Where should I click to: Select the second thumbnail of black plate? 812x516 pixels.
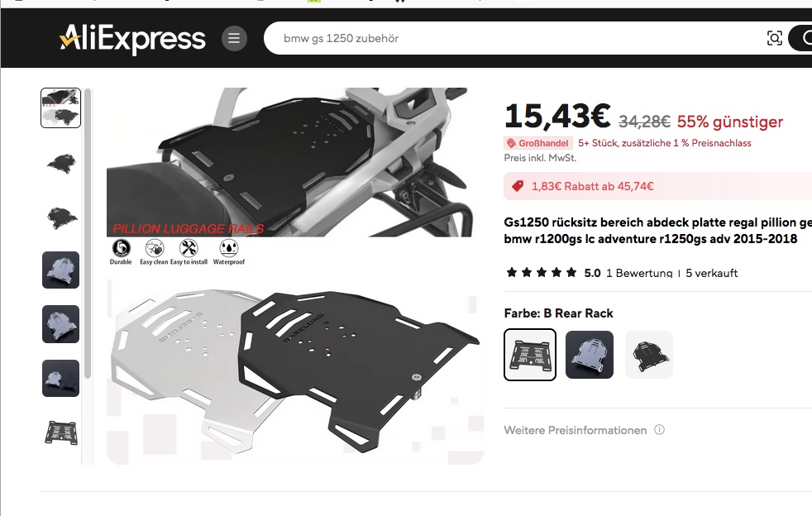60,162
